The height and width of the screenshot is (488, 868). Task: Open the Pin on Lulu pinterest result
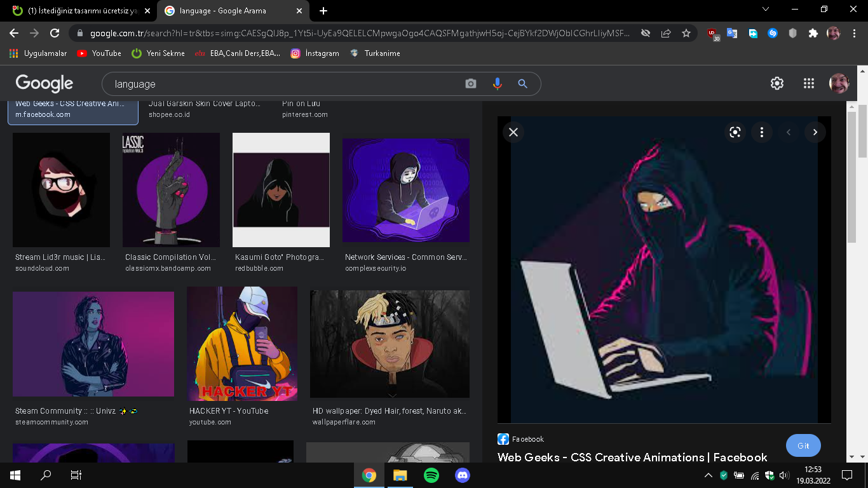pyautogui.click(x=305, y=109)
